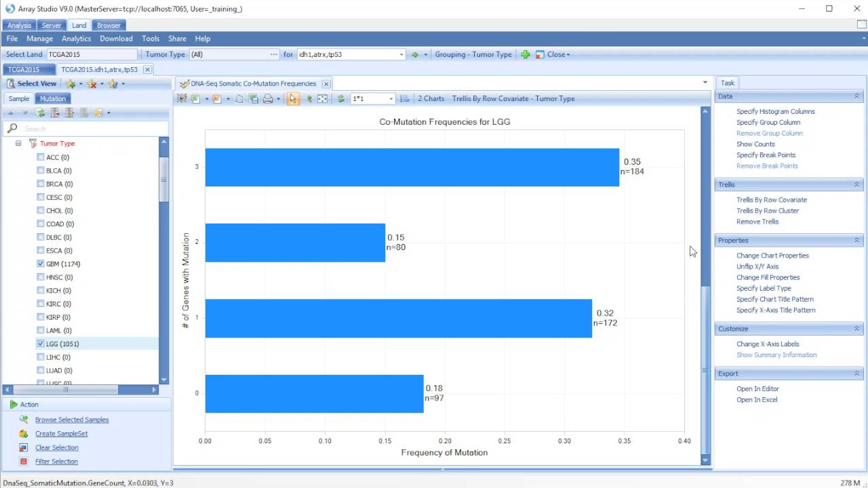Click the tumor list horizontal scrollbar
Screen dimensions: 868x488
80,390
